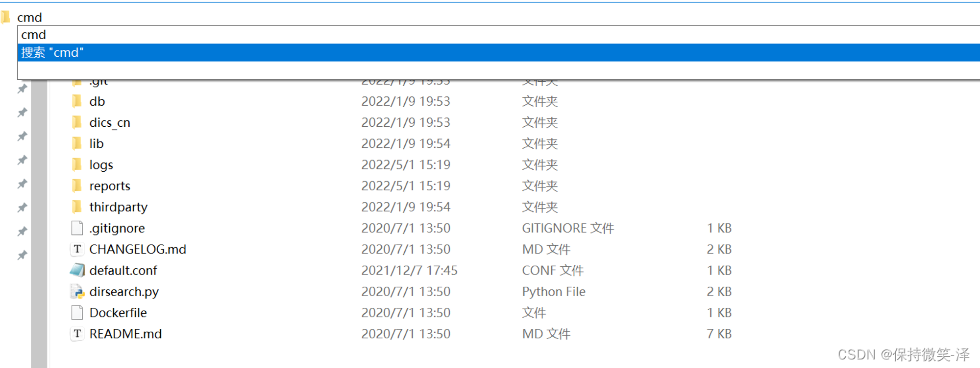The image size is (980, 368).
Task: Click the thirdparty row date 2022/1/9 19:54
Action: 406,207
